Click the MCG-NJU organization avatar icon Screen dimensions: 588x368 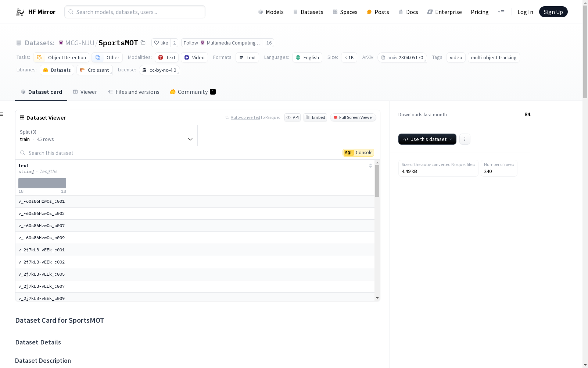pos(61,43)
